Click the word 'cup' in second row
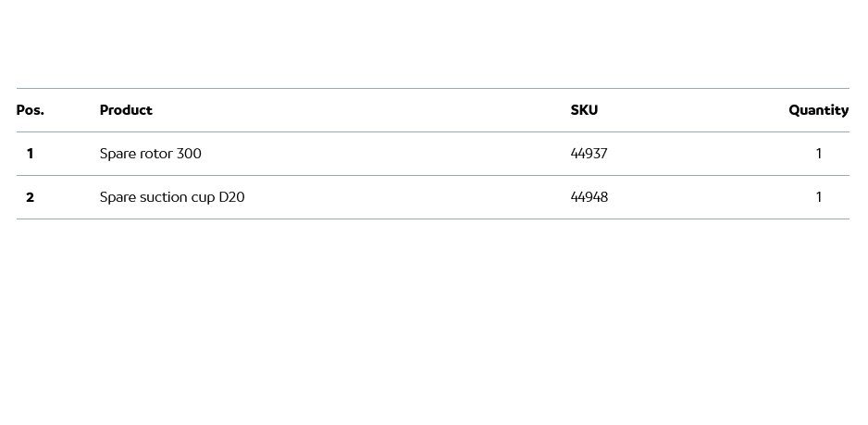 click(x=203, y=198)
